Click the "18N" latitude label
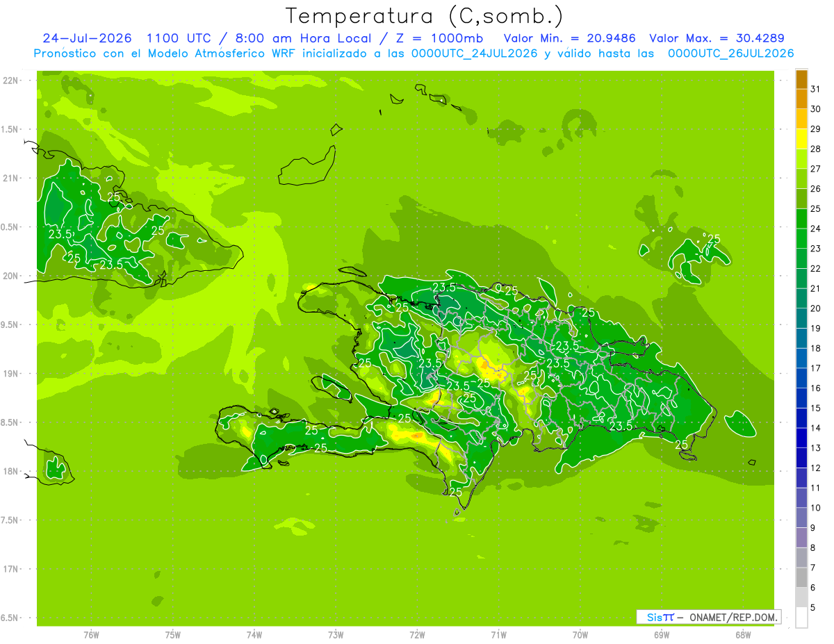 pos(12,472)
